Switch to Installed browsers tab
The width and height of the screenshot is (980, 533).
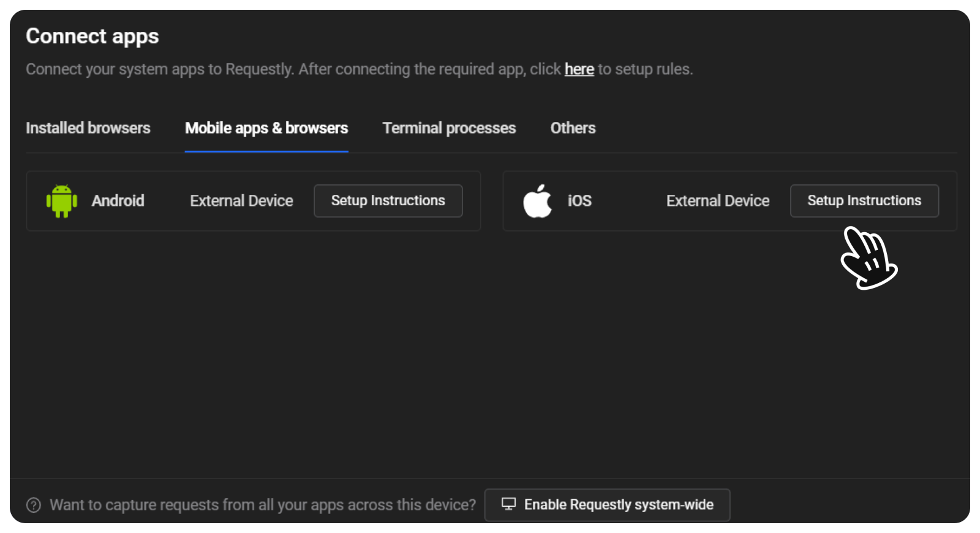(x=88, y=128)
